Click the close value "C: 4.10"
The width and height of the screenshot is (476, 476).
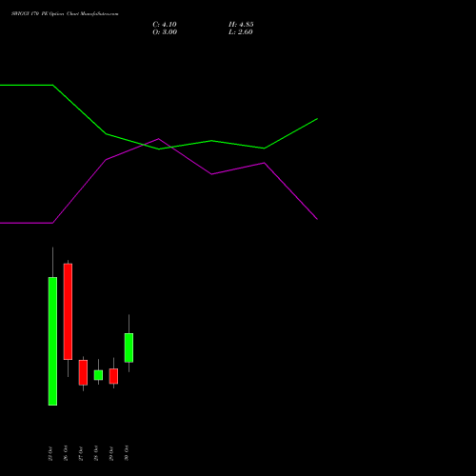tap(165, 25)
